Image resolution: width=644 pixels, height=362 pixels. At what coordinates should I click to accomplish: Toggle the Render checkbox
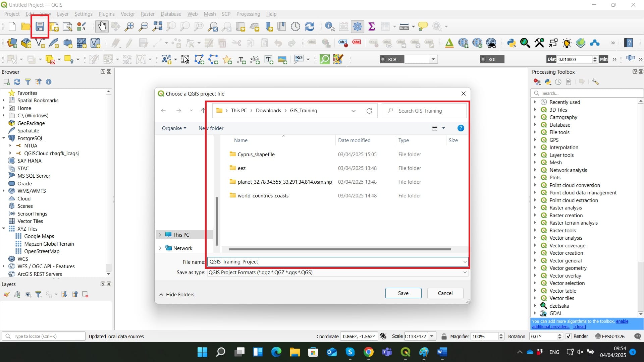(x=569, y=336)
